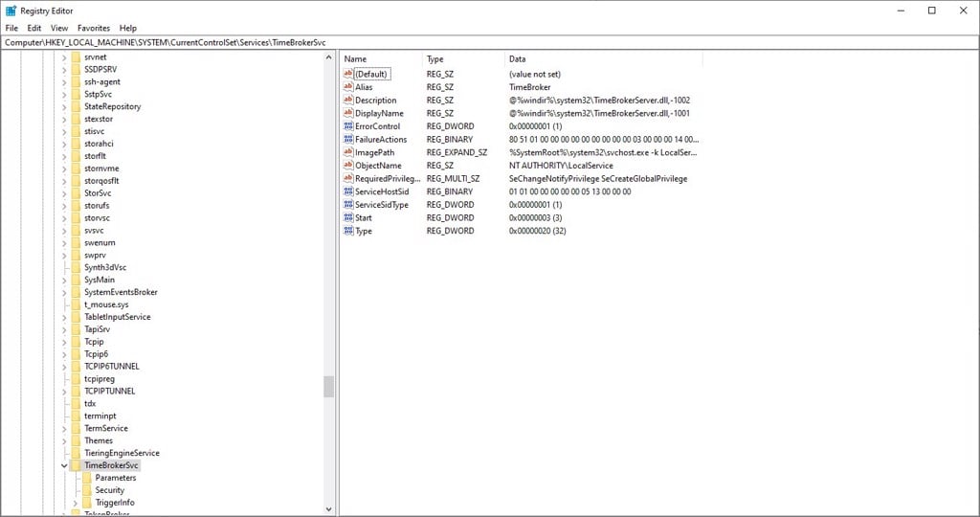
Task: Sort values by the Data column header
Action: 604,58
